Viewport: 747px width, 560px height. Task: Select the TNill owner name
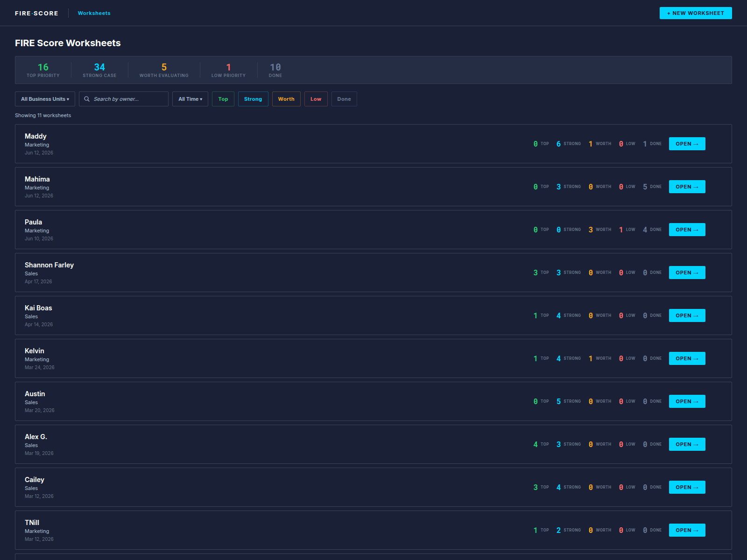(32, 523)
